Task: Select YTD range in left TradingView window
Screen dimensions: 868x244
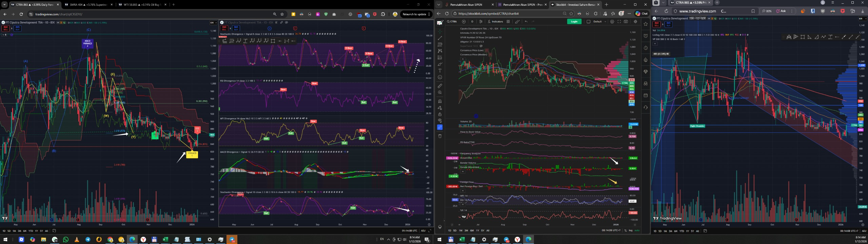Action: point(31,231)
